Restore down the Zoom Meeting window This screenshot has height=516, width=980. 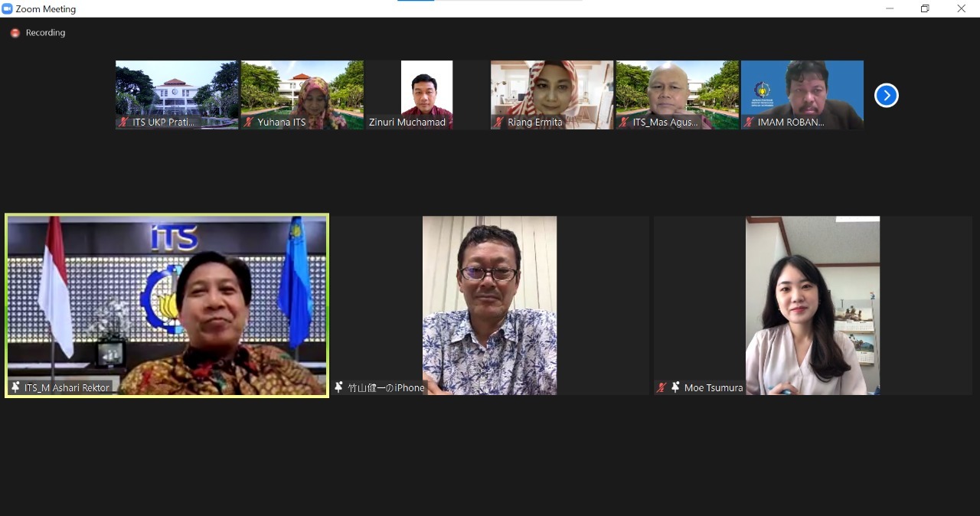[x=925, y=9]
